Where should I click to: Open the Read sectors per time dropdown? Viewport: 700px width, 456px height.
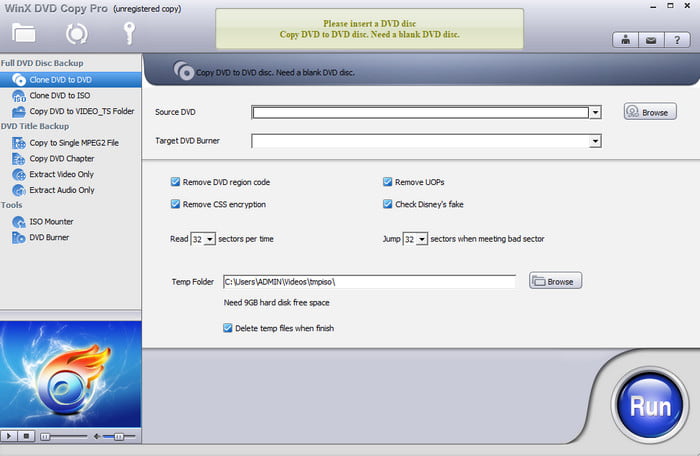(x=209, y=239)
